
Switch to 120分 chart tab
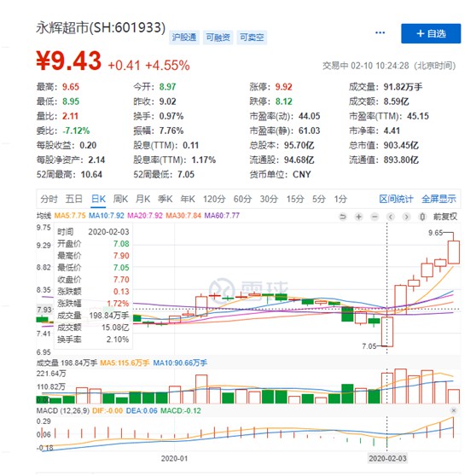pos(214,199)
